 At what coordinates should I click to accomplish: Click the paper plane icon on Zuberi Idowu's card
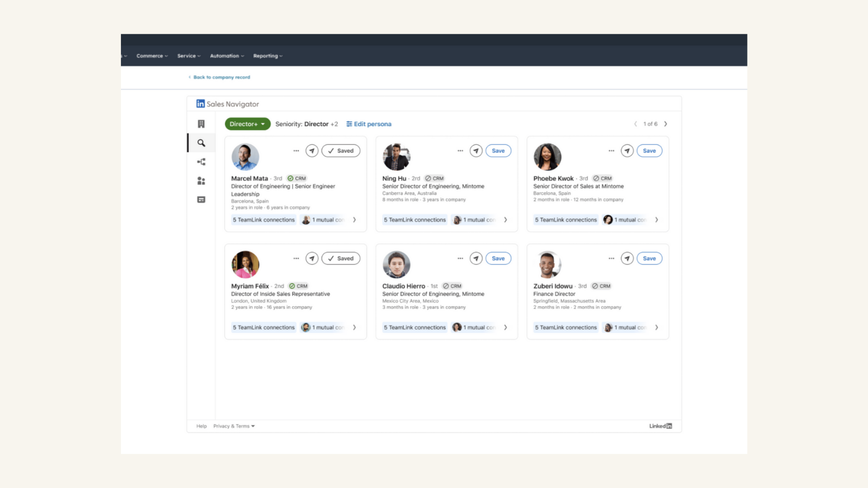[627, 258]
